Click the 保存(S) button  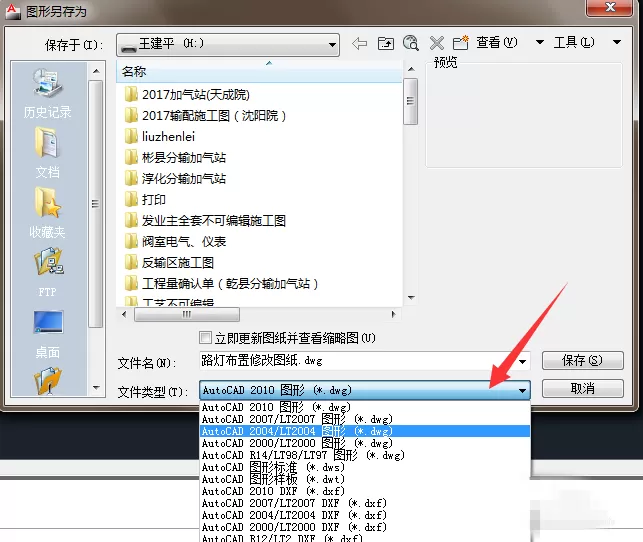pos(583,360)
